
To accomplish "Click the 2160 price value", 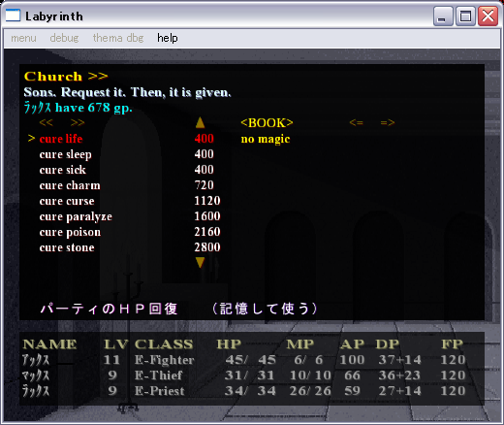I will pos(207,232).
